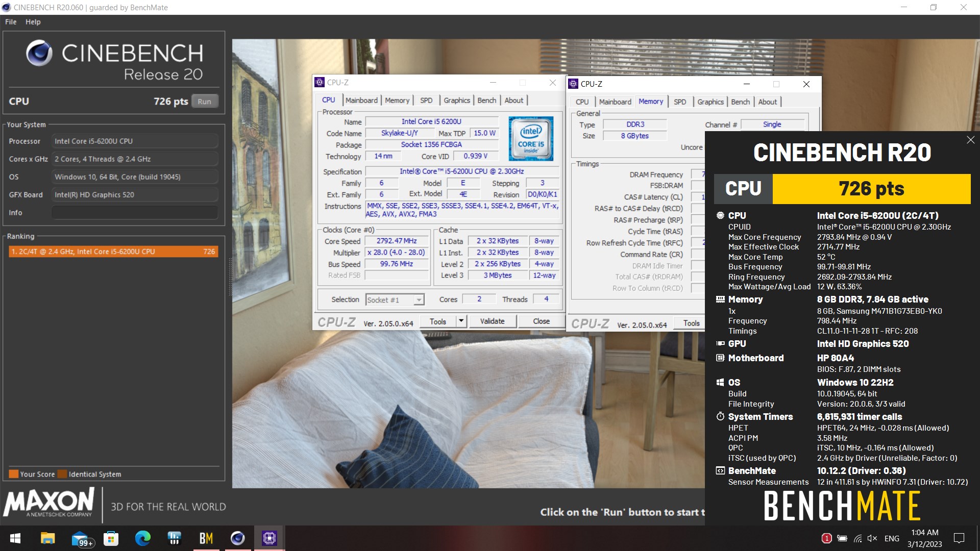Image resolution: width=980 pixels, height=551 pixels.
Task: Select SPD tab in right CPU-Z window
Action: (x=680, y=102)
